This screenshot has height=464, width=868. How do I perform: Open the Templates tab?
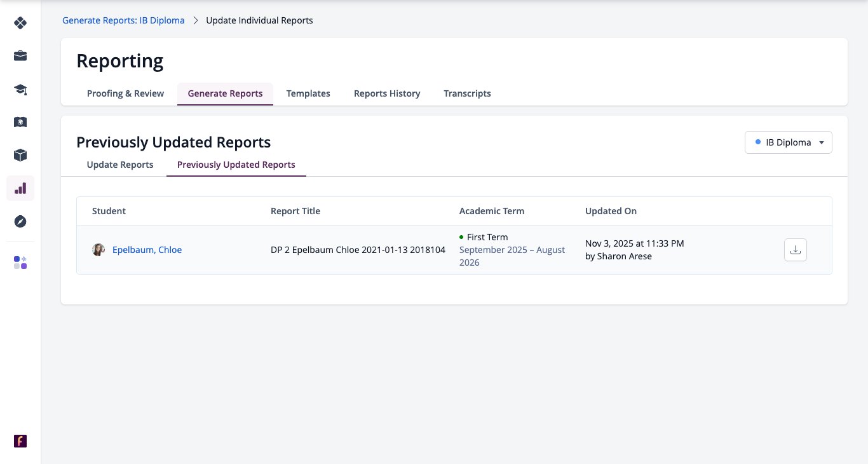308,93
